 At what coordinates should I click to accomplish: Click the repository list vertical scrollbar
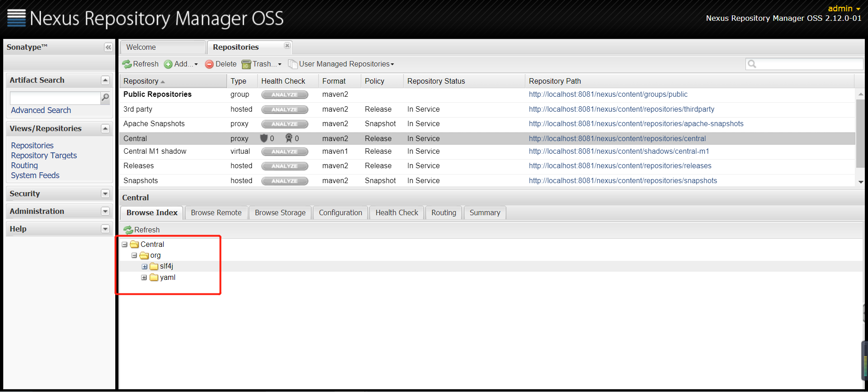860,136
